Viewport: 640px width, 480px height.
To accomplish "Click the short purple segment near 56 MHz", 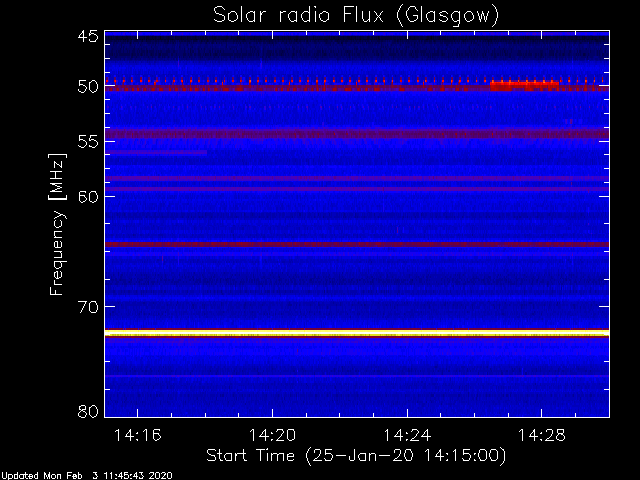I will 156,152.
